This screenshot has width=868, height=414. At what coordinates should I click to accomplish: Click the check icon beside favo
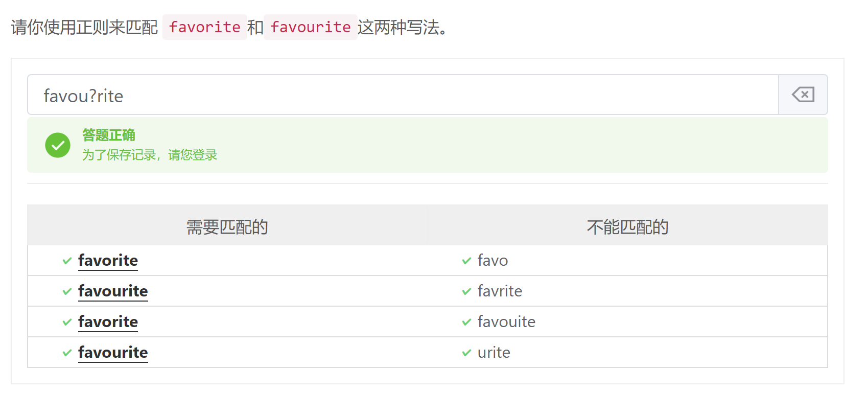(x=466, y=261)
